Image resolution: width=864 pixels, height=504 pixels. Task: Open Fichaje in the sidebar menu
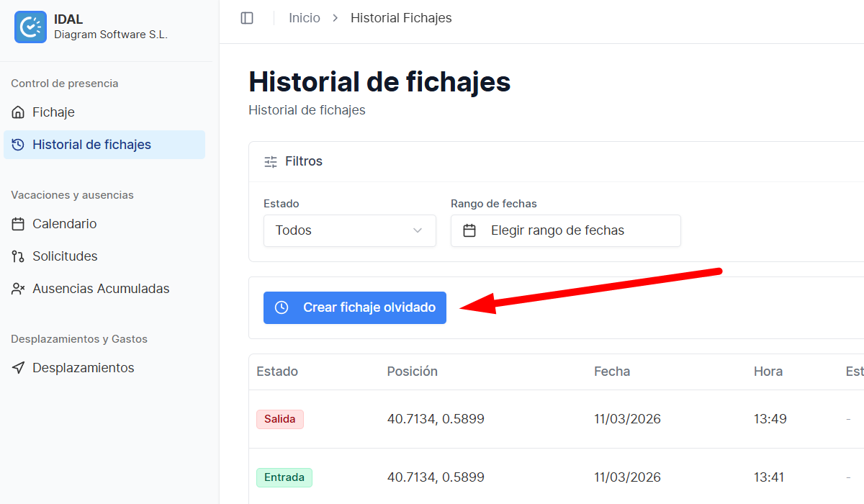tap(53, 112)
